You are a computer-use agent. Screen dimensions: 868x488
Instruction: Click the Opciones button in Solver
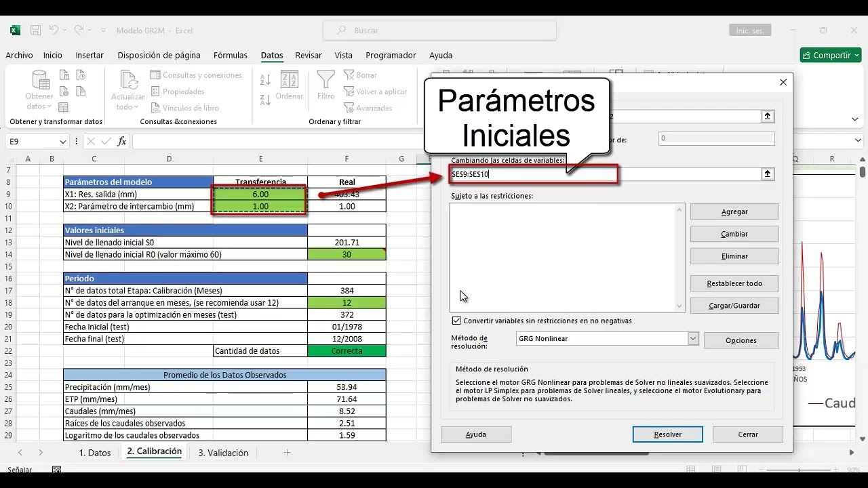pyautogui.click(x=741, y=340)
